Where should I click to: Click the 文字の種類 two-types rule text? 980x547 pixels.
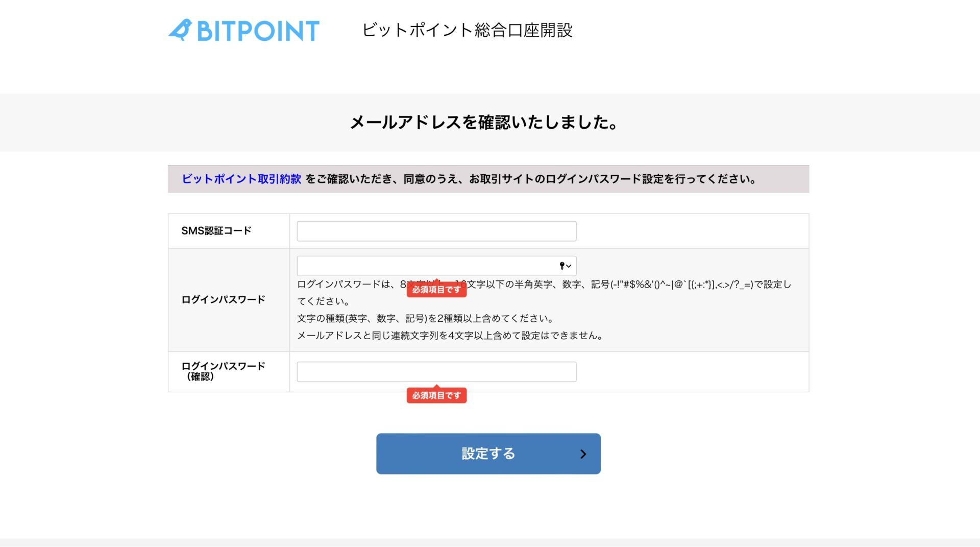point(425,319)
